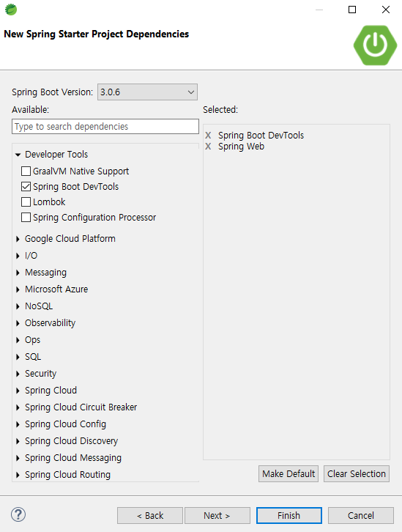Enable GraalVM Native Support checkbox

tap(26, 171)
